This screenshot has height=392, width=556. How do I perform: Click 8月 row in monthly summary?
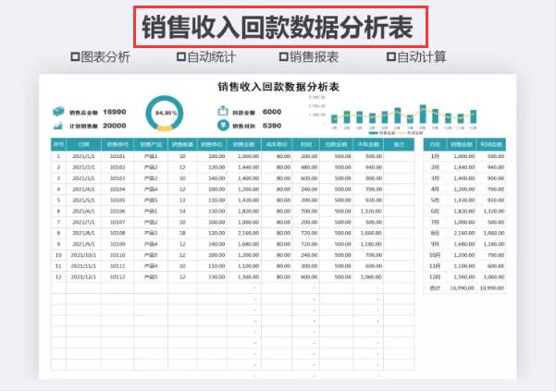464,233
